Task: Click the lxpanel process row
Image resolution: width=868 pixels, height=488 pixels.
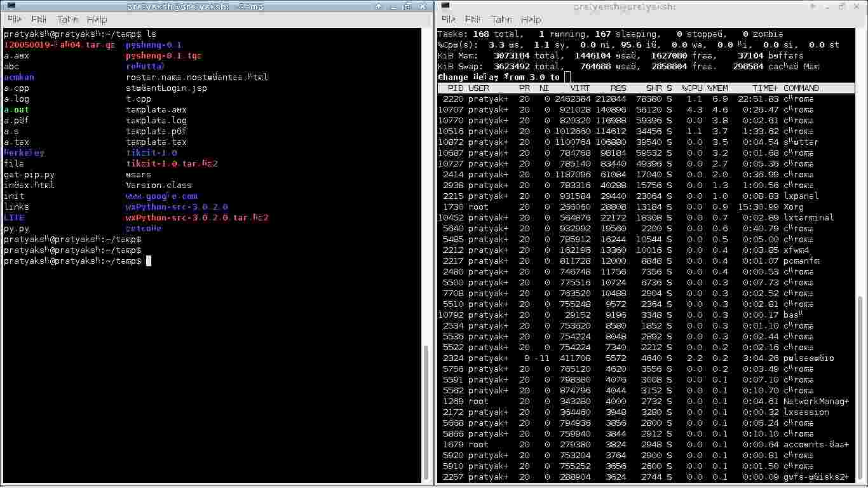Action: click(646, 196)
